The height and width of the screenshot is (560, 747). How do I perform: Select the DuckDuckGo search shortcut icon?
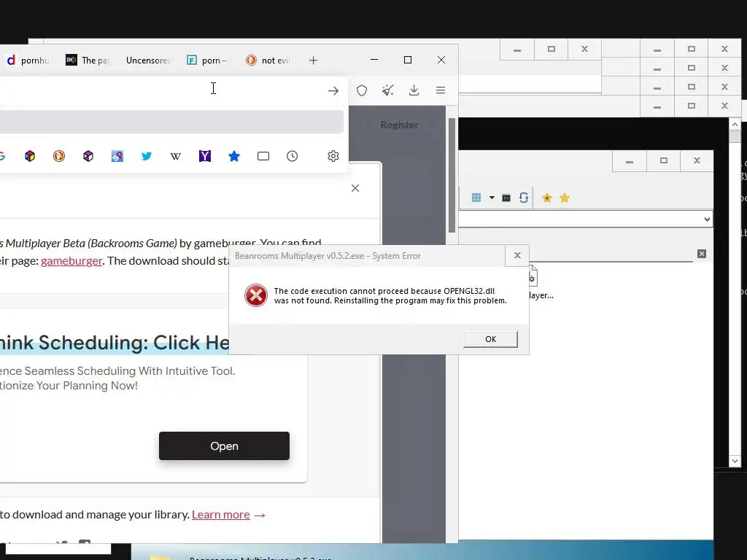pos(59,156)
